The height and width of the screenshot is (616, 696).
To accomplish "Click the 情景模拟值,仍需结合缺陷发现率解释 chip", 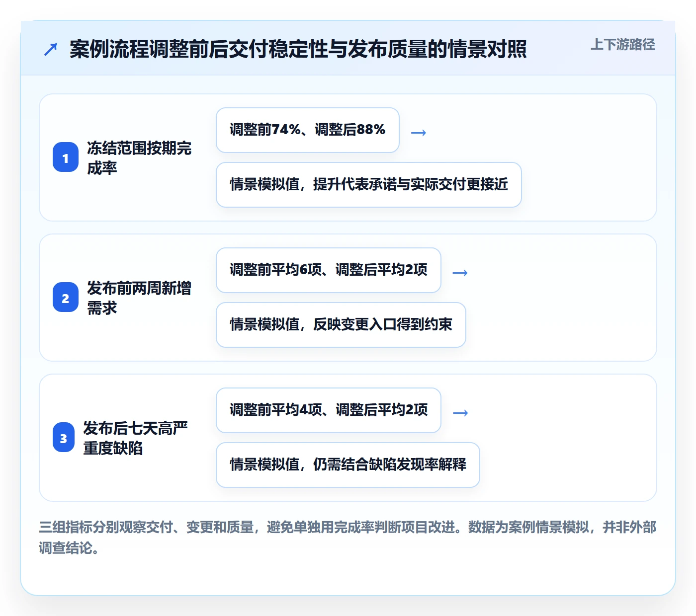I will tap(348, 465).
